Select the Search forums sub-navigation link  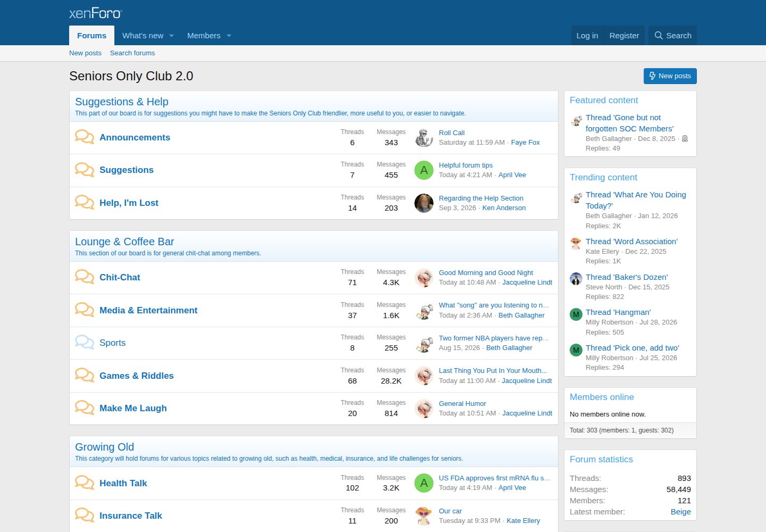(x=132, y=53)
